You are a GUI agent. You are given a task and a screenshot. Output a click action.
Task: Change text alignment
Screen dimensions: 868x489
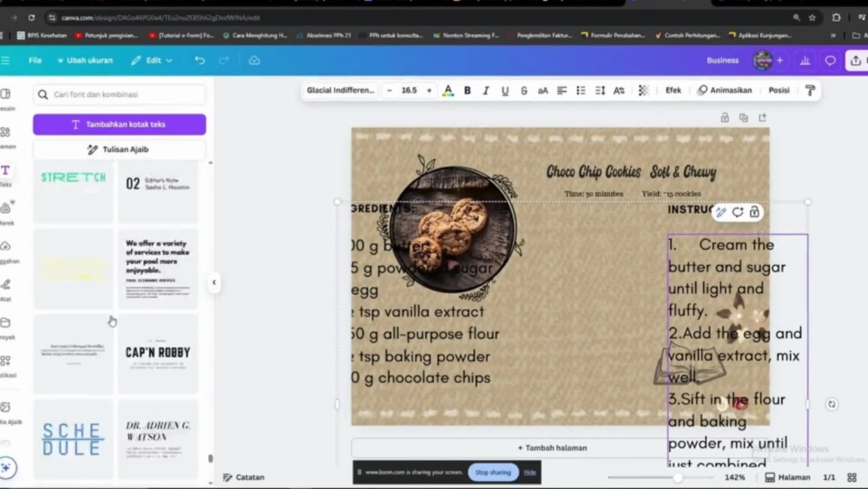point(562,90)
